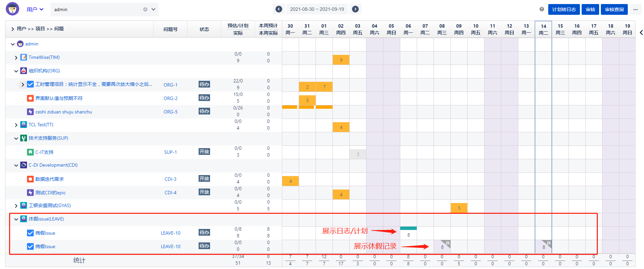This screenshot has width=644, height=269.
Task: Click the ORG-1 task checkbox icon
Action: pyautogui.click(x=30, y=84)
